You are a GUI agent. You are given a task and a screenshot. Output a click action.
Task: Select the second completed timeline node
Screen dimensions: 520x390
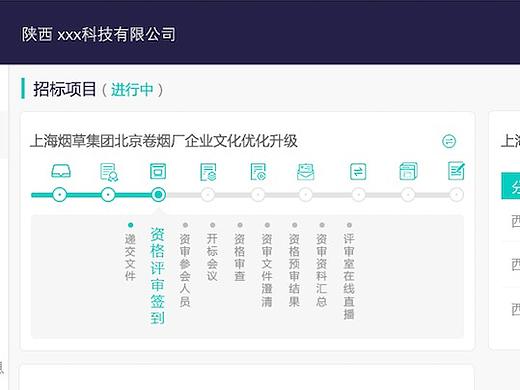click(108, 195)
